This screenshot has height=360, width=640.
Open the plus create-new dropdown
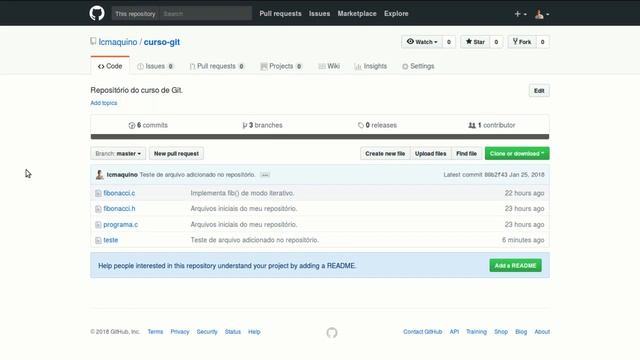point(520,14)
